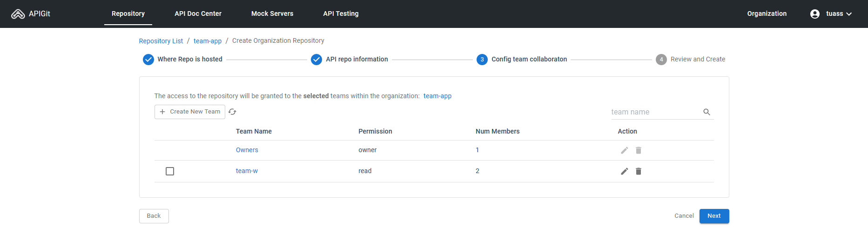868x235 pixels.
Task: Edit the Owners team
Action: click(x=625, y=150)
